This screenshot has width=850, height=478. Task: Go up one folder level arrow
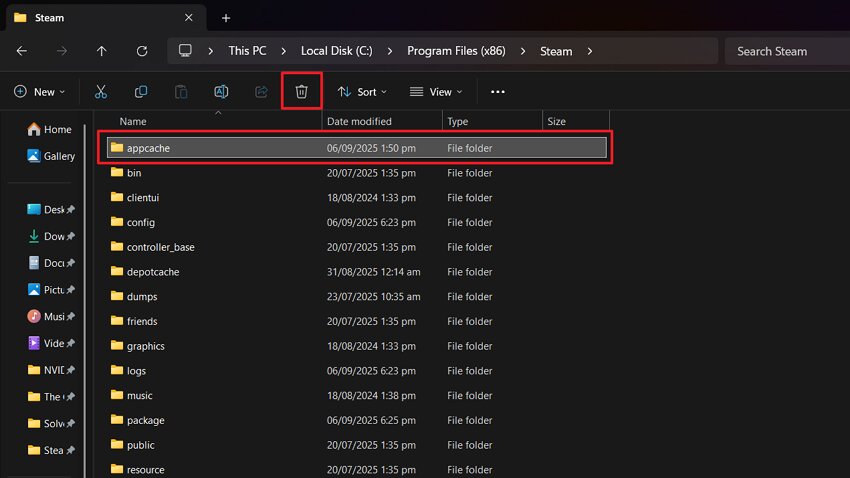101,51
